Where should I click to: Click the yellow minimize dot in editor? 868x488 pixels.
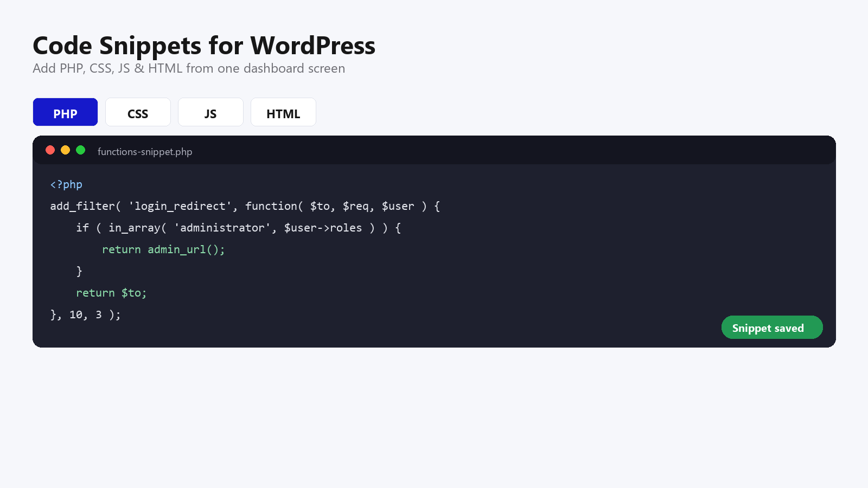tap(66, 150)
